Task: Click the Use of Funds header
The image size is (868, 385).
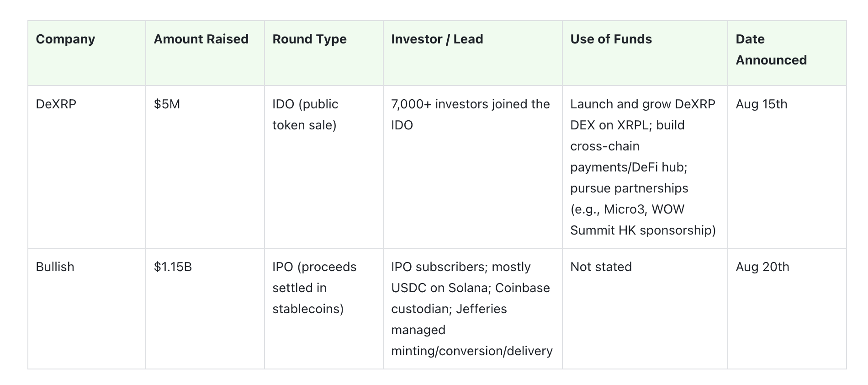Action: pyautogui.click(x=611, y=39)
